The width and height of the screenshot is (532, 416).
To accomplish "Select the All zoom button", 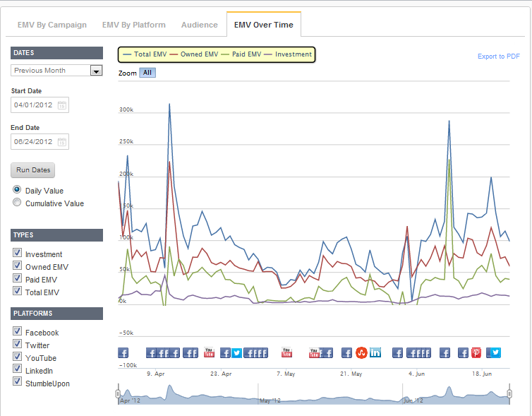I will (x=147, y=73).
